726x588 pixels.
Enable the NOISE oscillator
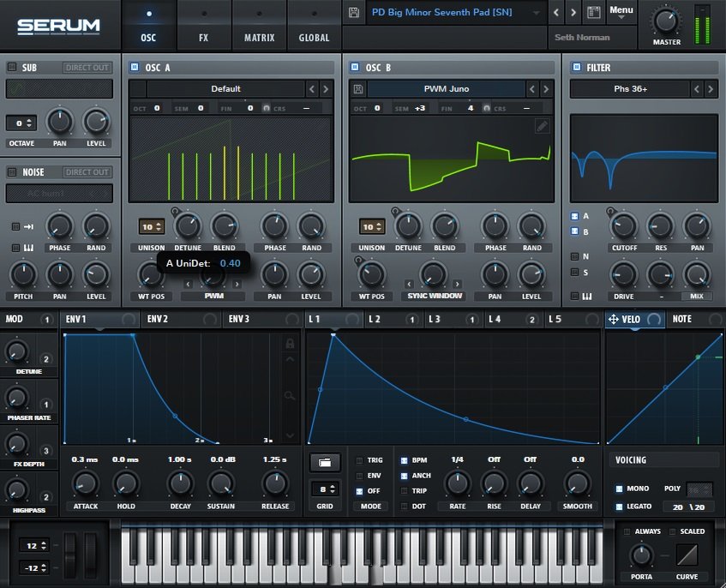[12, 171]
